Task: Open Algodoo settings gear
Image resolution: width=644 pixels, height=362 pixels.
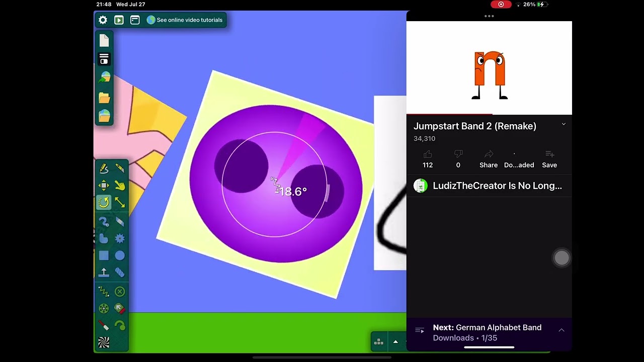Action: pos(103,20)
